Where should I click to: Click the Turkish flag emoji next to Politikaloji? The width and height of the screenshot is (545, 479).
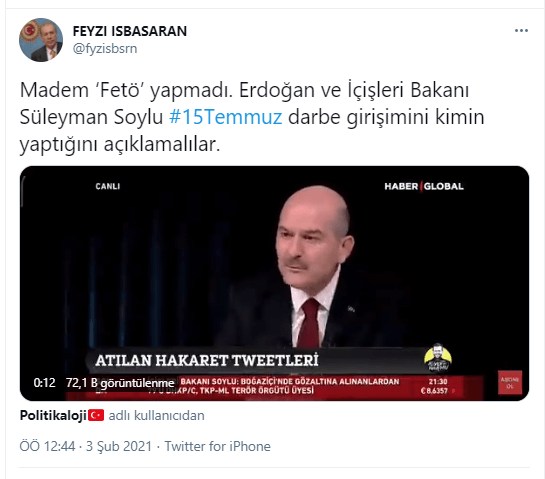pyautogui.click(x=96, y=415)
